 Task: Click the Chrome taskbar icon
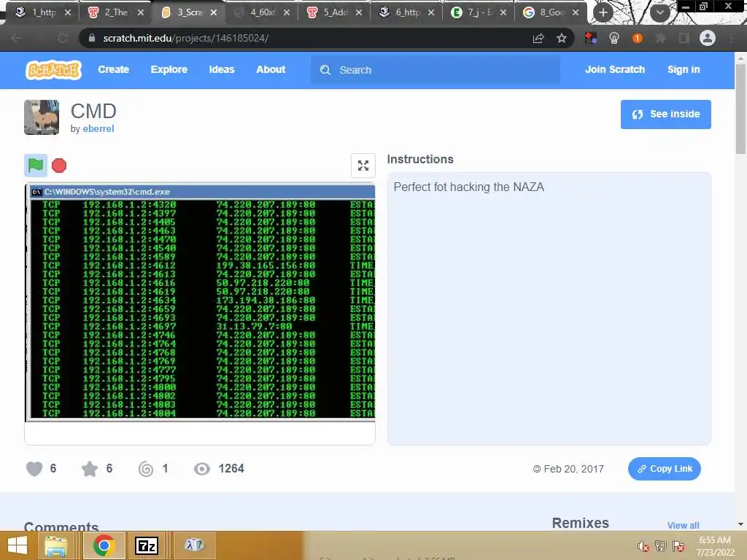coord(104,545)
